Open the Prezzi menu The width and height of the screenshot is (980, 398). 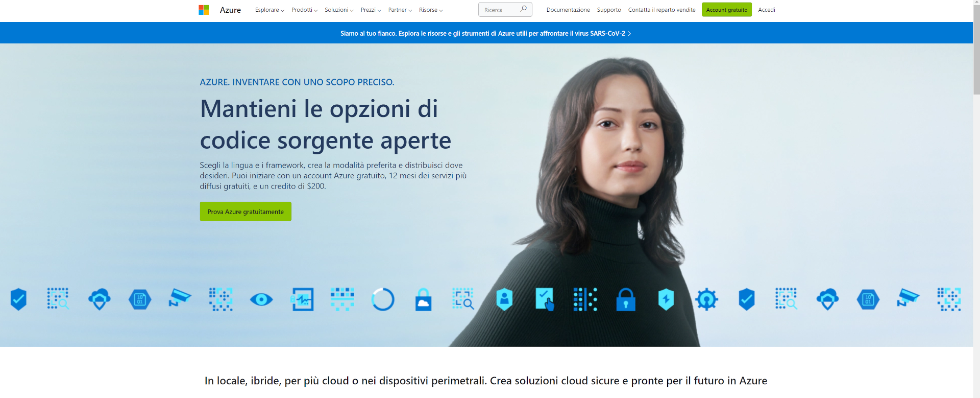tap(371, 10)
